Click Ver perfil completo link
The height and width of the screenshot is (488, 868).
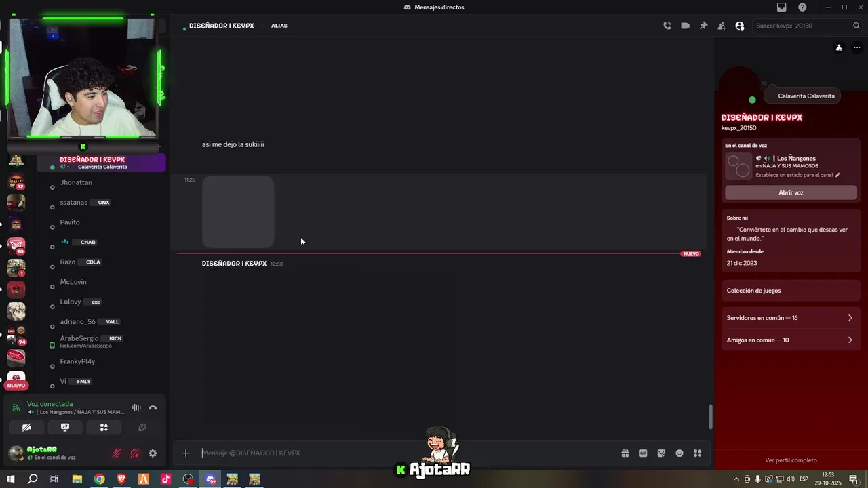(791, 460)
